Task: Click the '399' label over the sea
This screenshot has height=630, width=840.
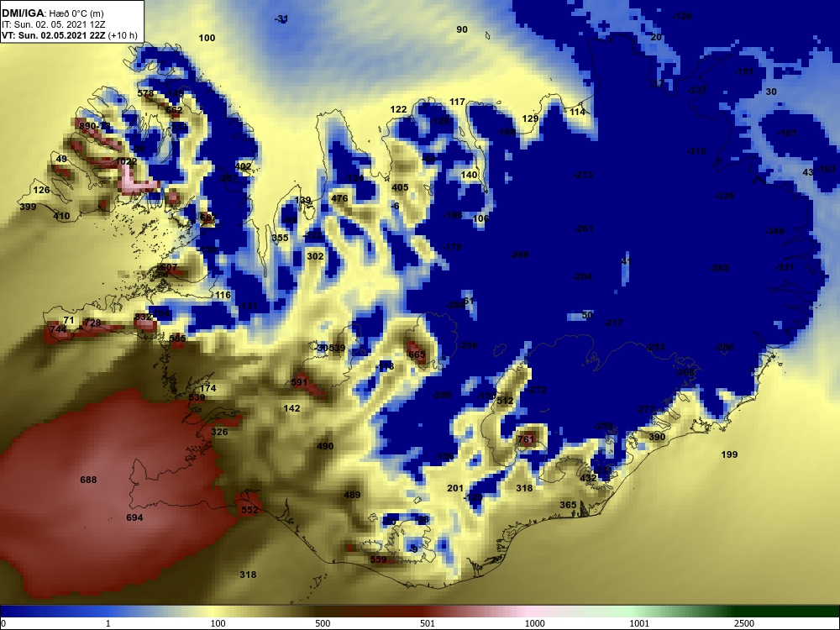Action: coord(28,207)
